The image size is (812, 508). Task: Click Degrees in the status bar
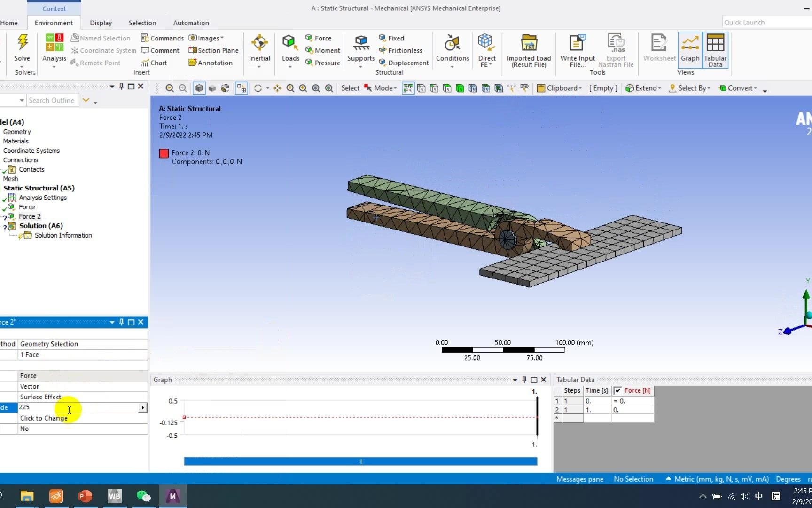click(x=788, y=479)
